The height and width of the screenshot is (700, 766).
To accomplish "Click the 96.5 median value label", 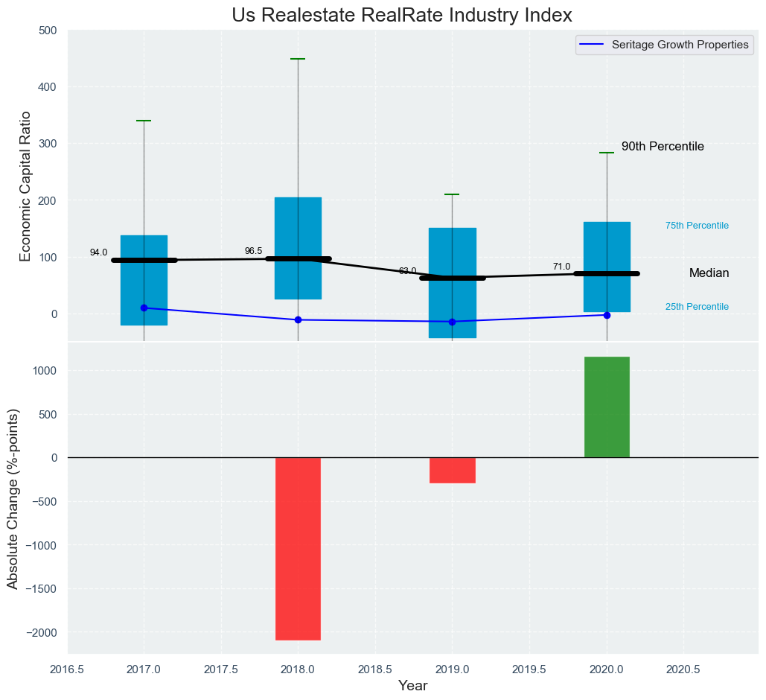I will (x=253, y=251).
